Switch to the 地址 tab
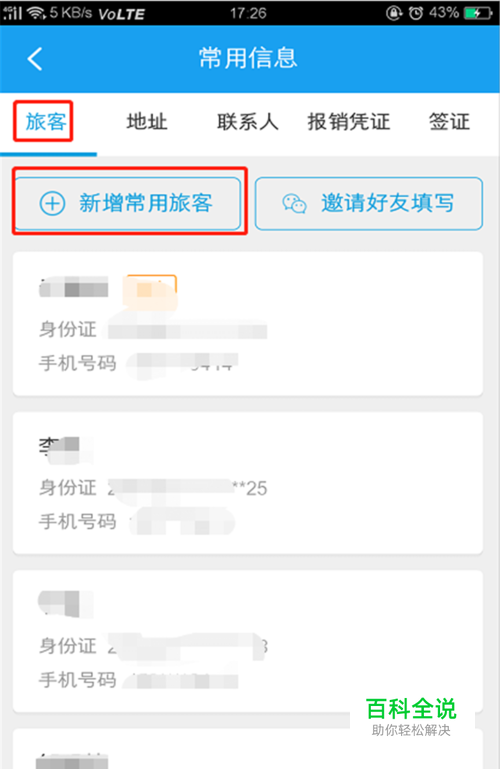The height and width of the screenshot is (769, 500). click(147, 121)
